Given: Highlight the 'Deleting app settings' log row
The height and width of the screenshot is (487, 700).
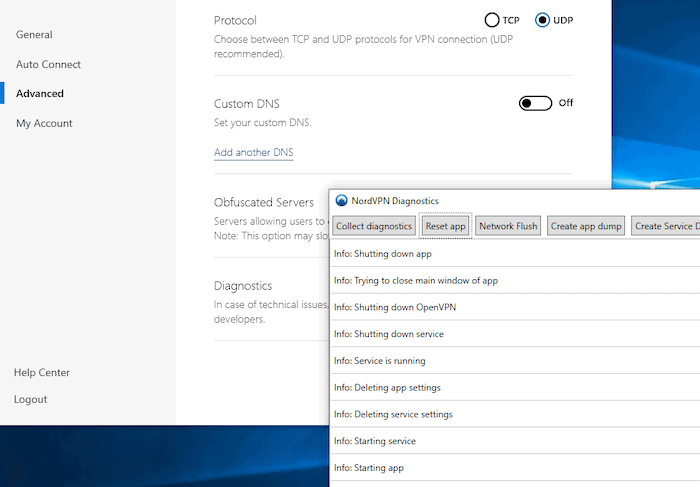Looking at the screenshot, I should click(387, 388).
